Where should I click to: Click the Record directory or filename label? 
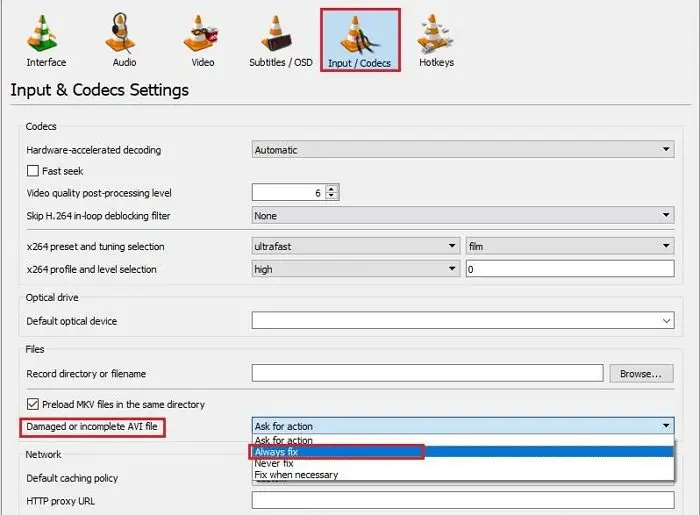pyautogui.click(x=86, y=374)
